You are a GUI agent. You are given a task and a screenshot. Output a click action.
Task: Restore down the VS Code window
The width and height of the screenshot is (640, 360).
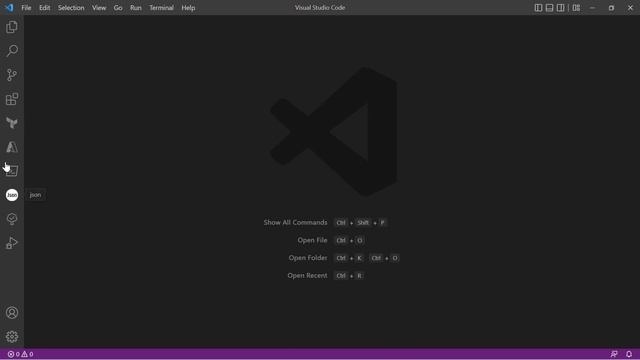click(611, 8)
